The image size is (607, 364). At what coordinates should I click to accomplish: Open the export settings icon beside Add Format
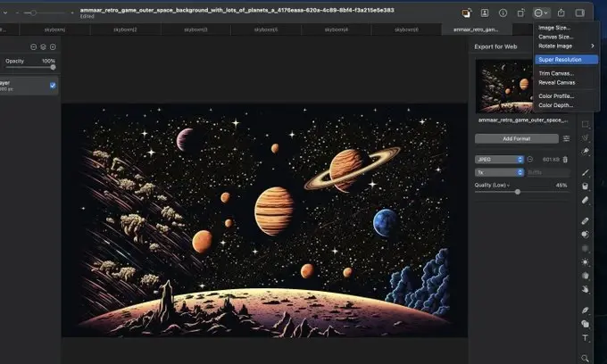point(566,139)
